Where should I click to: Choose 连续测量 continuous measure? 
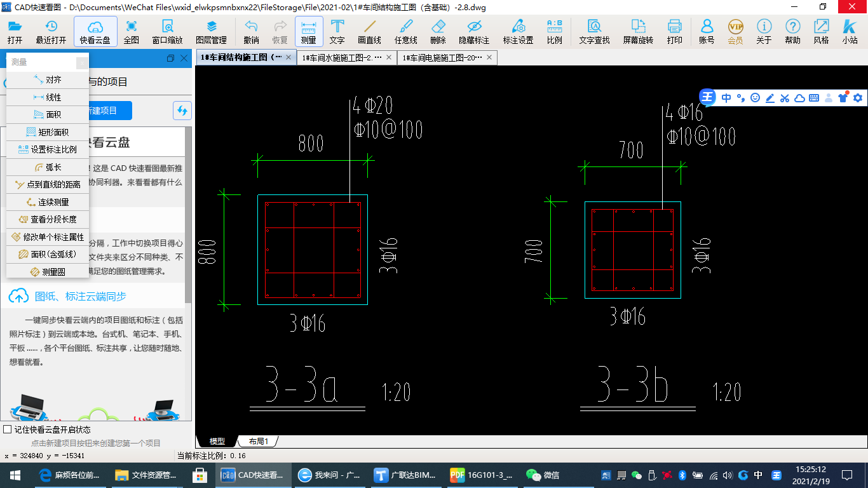48,202
